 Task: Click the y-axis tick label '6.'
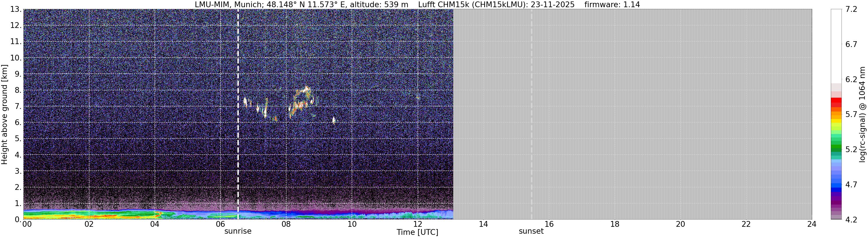[18, 123]
